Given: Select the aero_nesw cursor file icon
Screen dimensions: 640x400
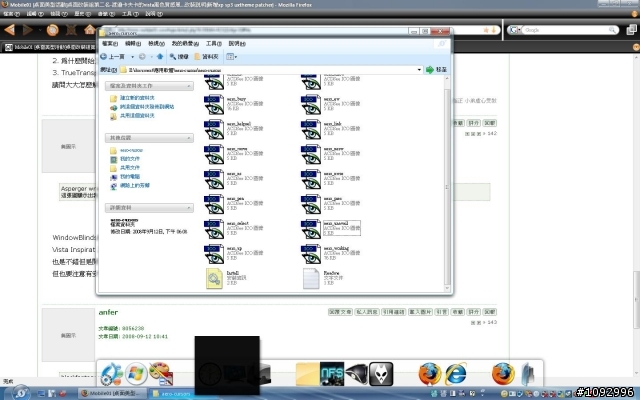Looking at the screenshot, I should (311, 154).
